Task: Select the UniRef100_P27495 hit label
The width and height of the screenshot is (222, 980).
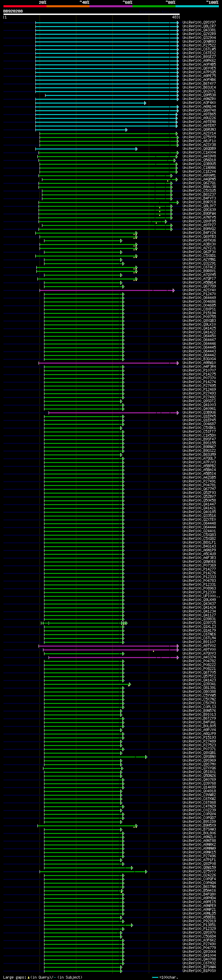Action: click(x=199, y=386)
